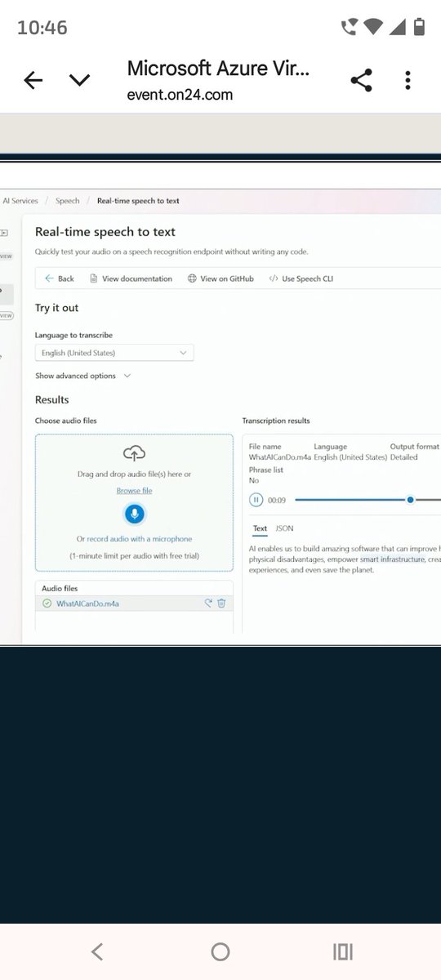The image size is (441, 980).
Task: Click the retry icon for WhatAICanDo.m4a
Action: (x=208, y=604)
